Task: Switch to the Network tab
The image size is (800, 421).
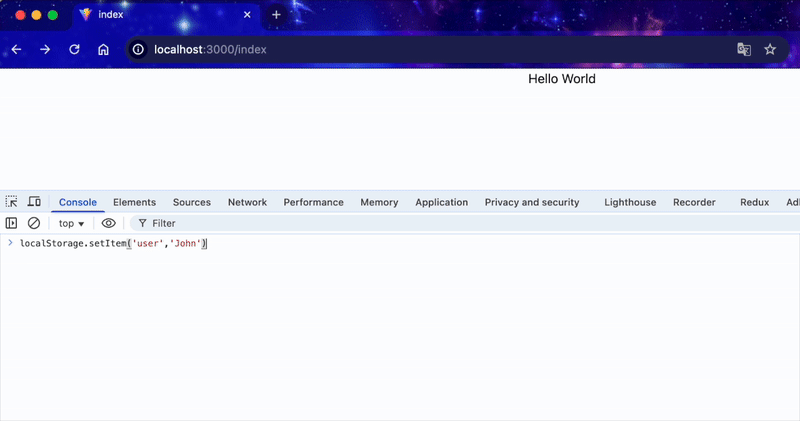Action: point(247,202)
